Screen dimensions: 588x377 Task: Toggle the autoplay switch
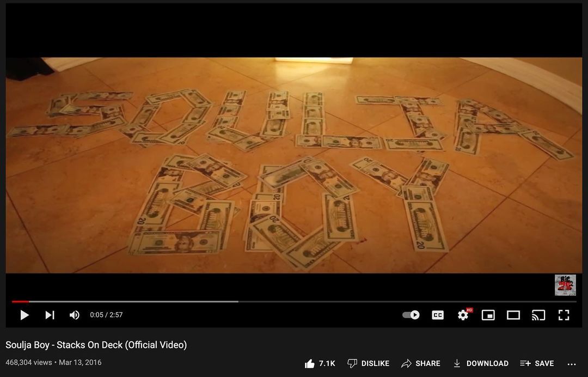pyautogui.click(x=411, y=315)
